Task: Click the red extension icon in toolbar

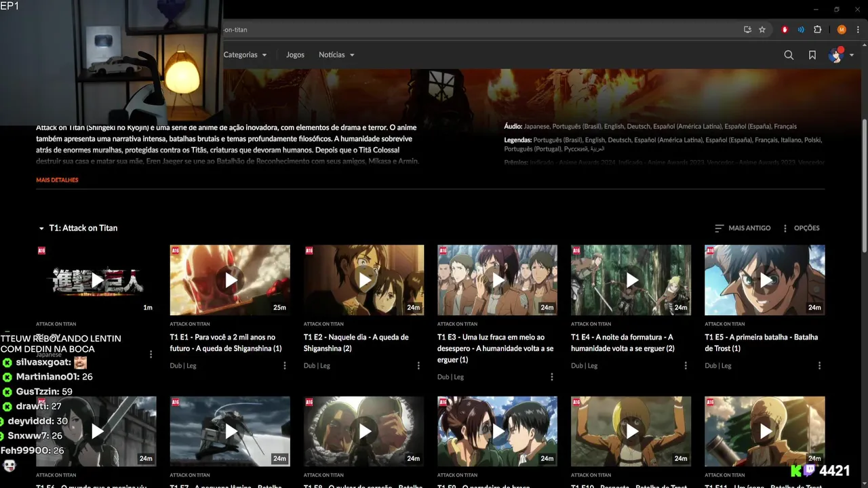Action: click(x=785, y=30)
